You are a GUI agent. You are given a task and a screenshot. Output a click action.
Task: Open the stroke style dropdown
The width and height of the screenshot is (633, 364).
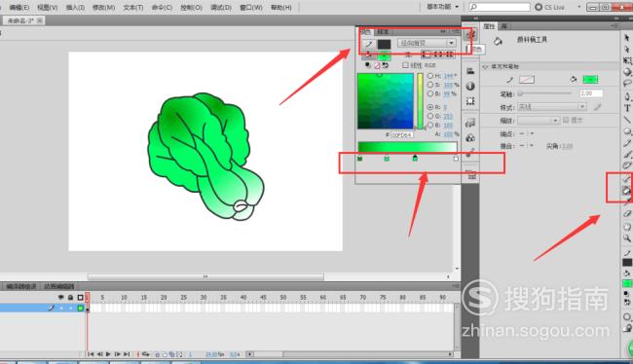(x=552, y=106)
